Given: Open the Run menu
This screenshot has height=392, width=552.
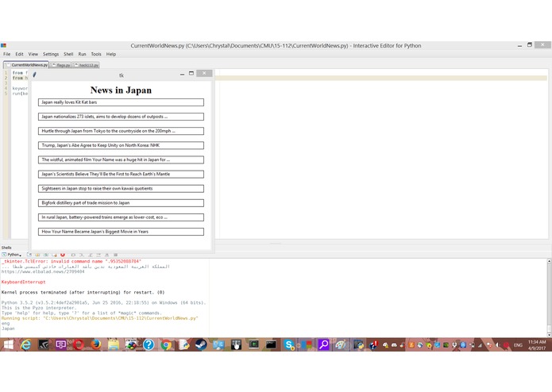Looking at the screenshot, I should point(82,54).
